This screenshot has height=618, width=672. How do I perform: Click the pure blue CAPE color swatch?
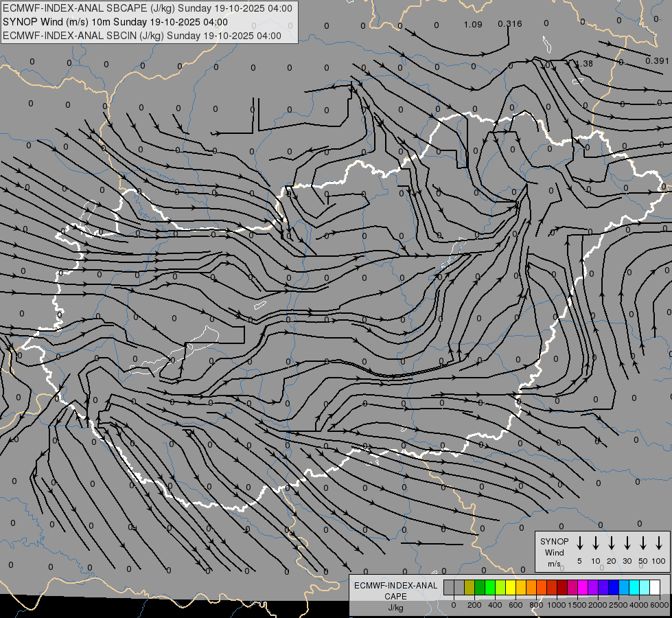pyautogui.click(x=614, y=587)
